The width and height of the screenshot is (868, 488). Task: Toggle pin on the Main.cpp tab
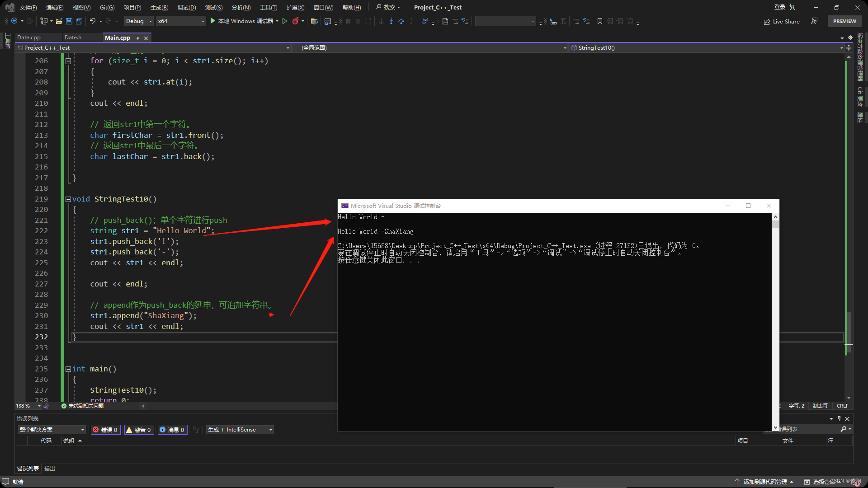[x=137, y=38]
